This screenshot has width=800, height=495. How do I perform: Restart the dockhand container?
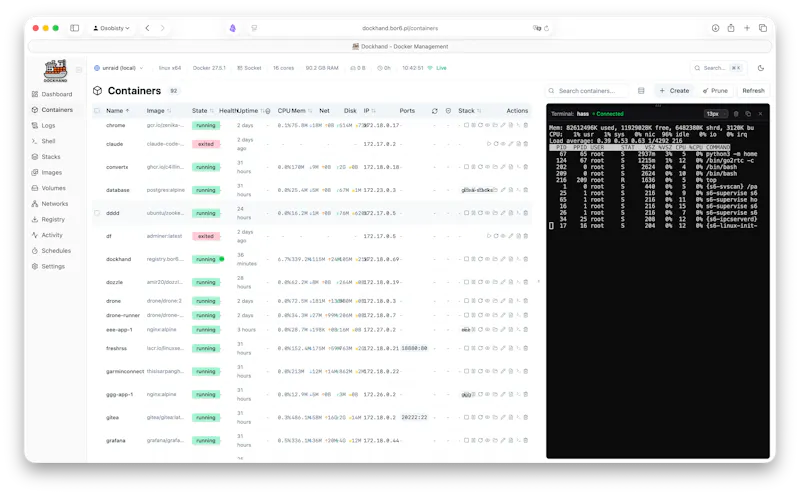point(481,259)
